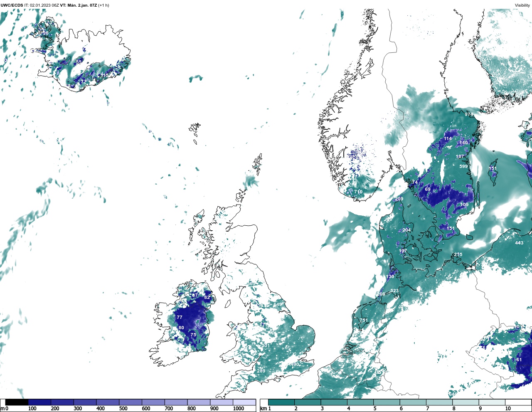Click the 114 visibility value in Sweden
Screen dimensions: 532x412
(x=448, y=138)
